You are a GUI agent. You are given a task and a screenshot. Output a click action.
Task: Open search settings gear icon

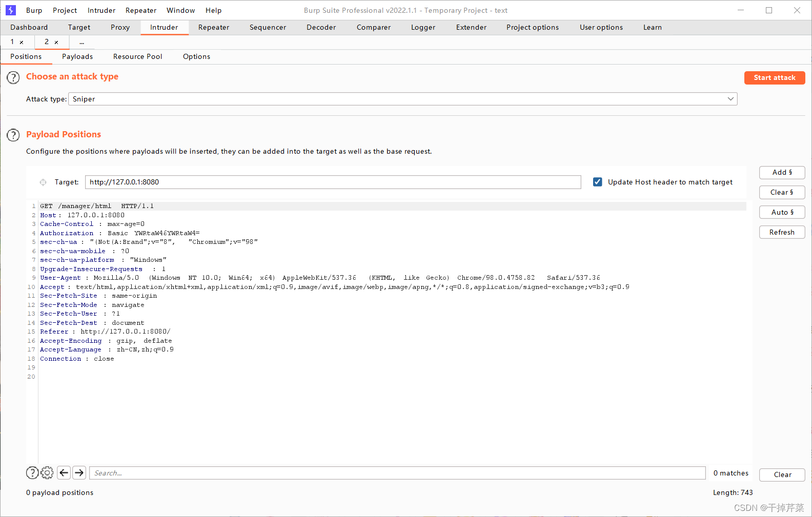[x=47, y=473]
